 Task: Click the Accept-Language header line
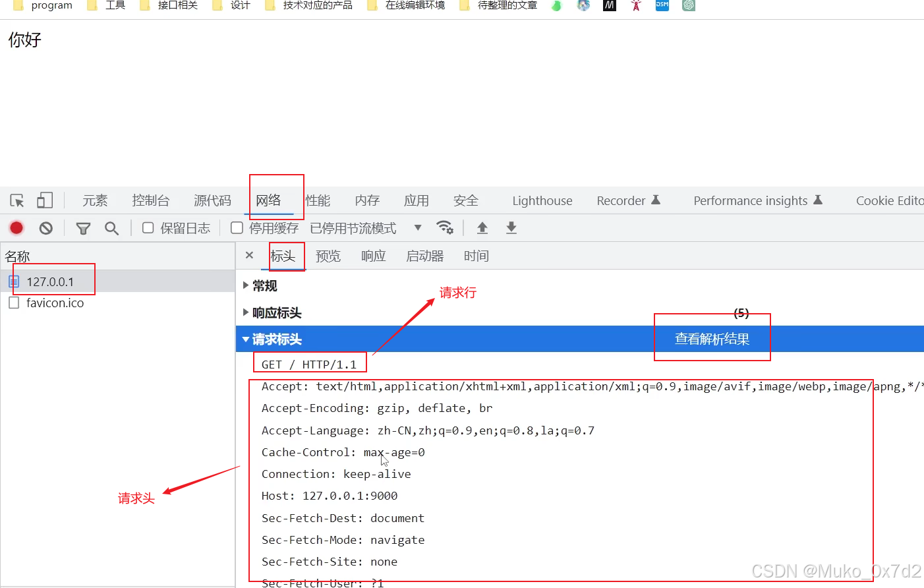[428, 430]
